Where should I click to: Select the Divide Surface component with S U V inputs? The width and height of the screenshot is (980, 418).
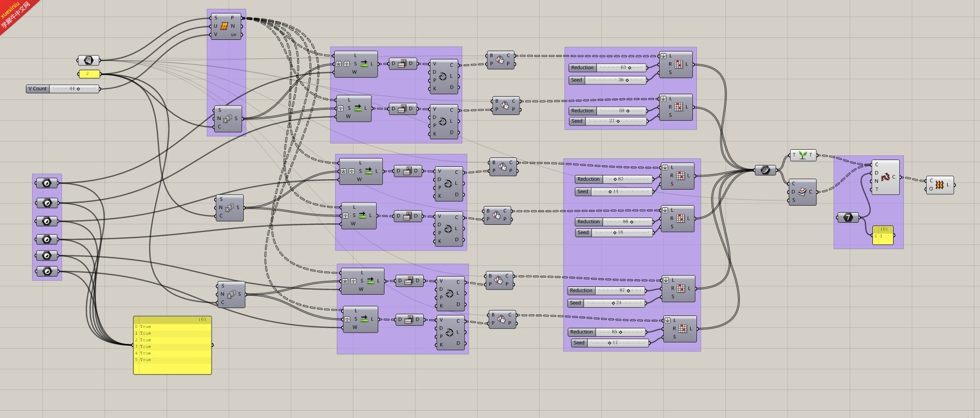click(226, 26)
